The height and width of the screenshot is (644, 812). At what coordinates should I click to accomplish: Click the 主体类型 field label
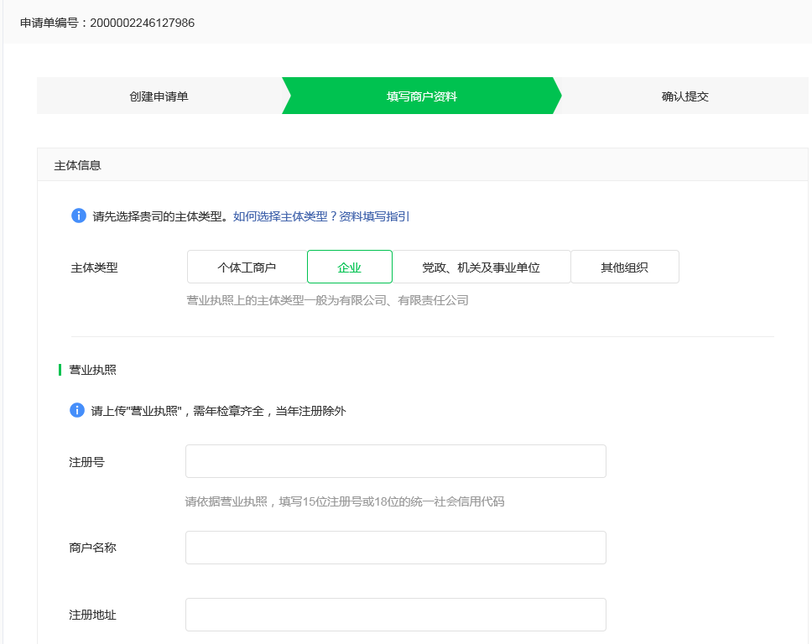95,268
